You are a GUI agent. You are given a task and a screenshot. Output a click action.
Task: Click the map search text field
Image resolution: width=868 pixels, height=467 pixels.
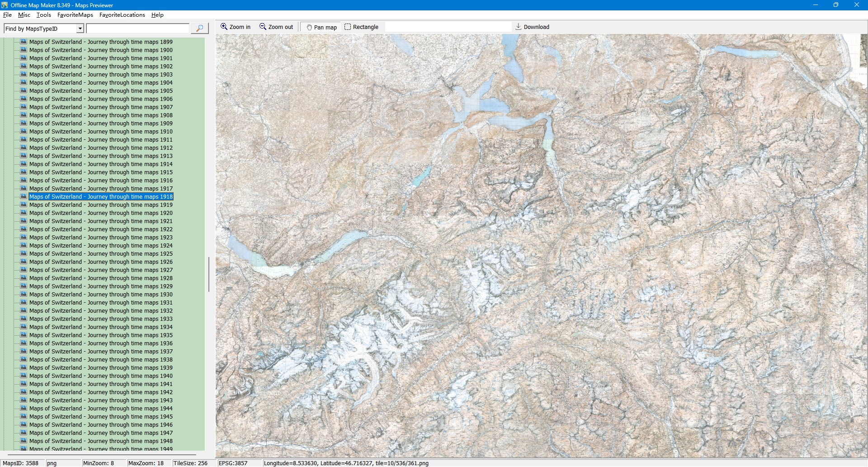tap(138, 29)
